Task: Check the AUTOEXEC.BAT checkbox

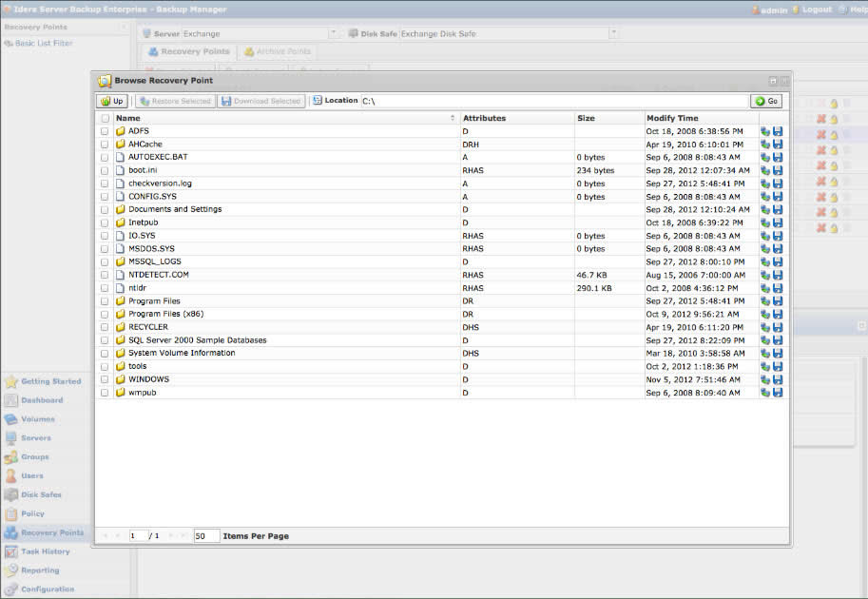Action: (105, 157)
